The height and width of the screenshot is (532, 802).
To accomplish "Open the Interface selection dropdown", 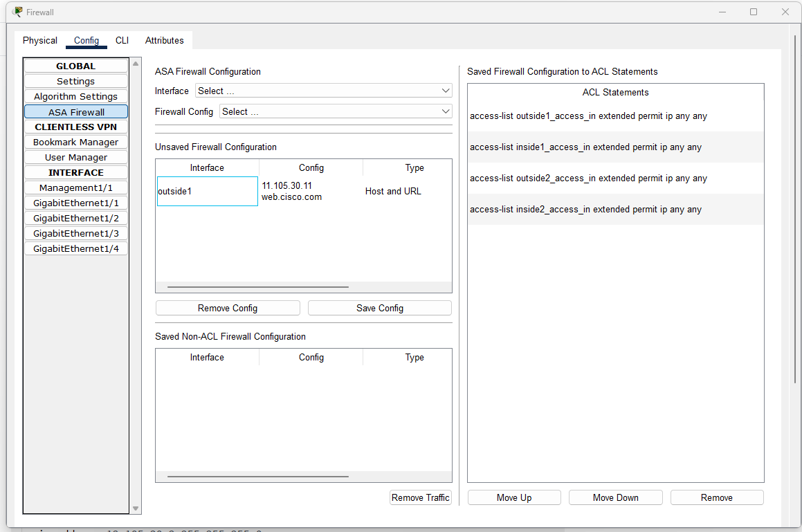I will point(323,91).
